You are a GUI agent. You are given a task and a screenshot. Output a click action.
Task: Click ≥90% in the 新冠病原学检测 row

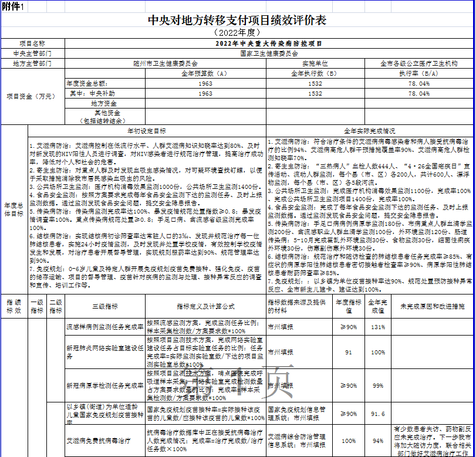tap(349, 385)
